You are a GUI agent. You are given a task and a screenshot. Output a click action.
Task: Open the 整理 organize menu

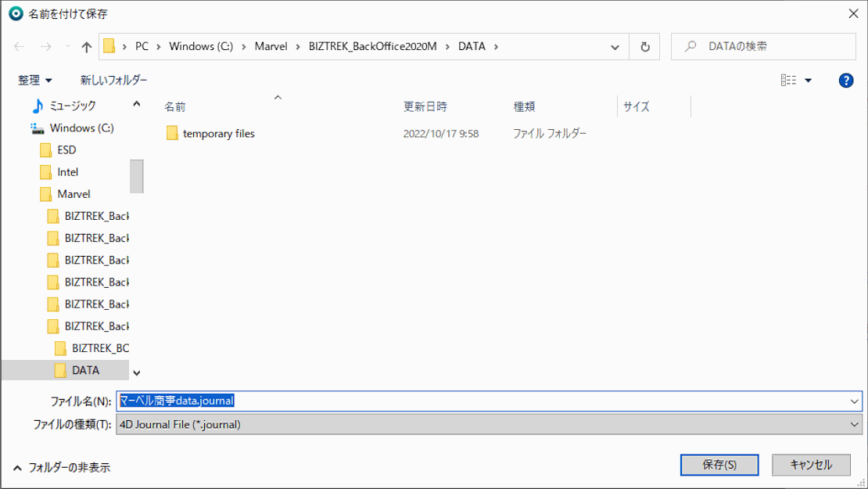(x=35, y=81)
